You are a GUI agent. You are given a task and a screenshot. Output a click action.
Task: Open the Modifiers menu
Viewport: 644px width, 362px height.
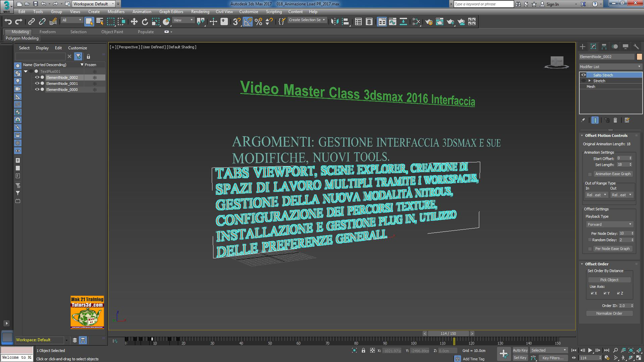tap(116, 12)
